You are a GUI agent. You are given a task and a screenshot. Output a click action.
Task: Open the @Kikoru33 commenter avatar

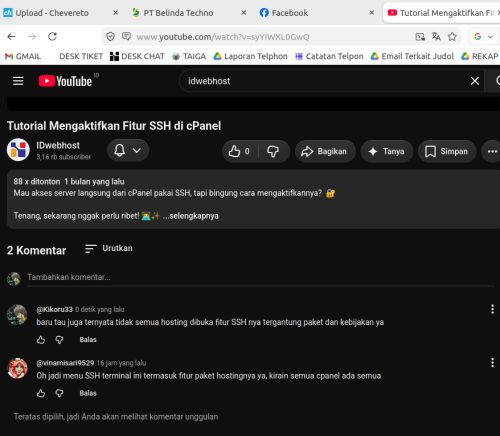(x=17, y=314)
